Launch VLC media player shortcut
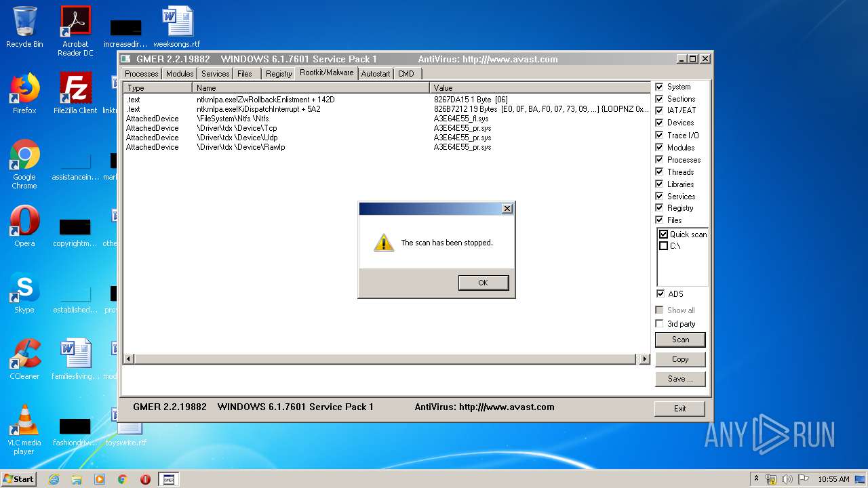This screenshot has height=488, width=868. pyautogui.click(x=24, y=430)
